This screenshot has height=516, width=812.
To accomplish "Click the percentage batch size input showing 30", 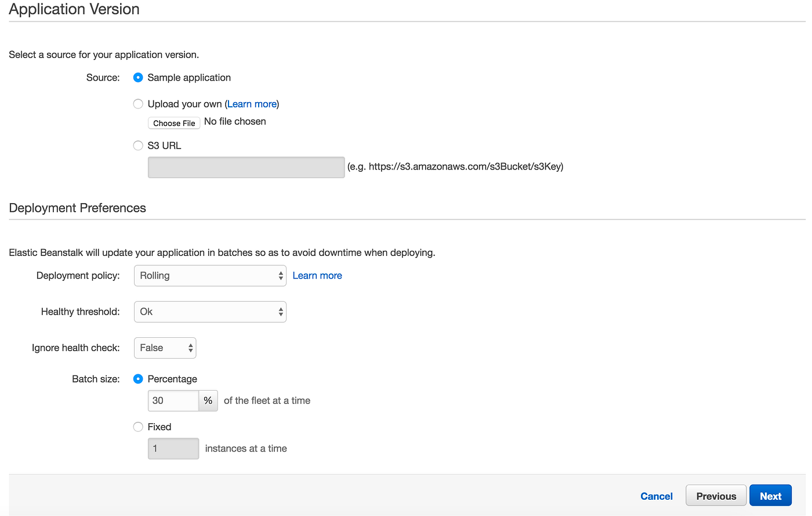I will pyautogui.click(x=172, y=400).
